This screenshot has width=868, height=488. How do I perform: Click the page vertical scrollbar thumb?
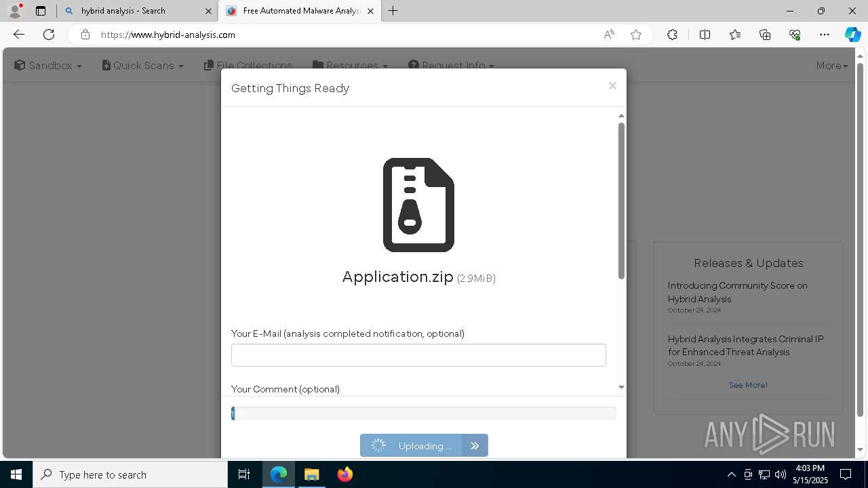point(861,241)
